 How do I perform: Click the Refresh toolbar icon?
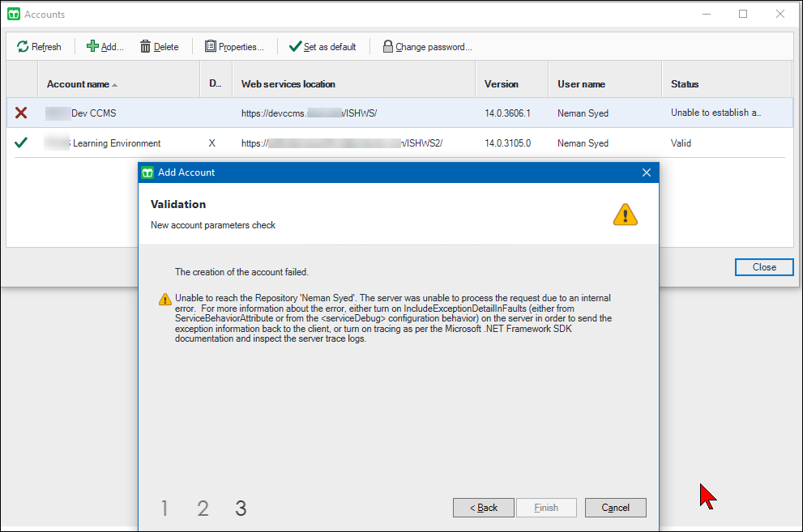pyautogui.click(x=23, y=46)
